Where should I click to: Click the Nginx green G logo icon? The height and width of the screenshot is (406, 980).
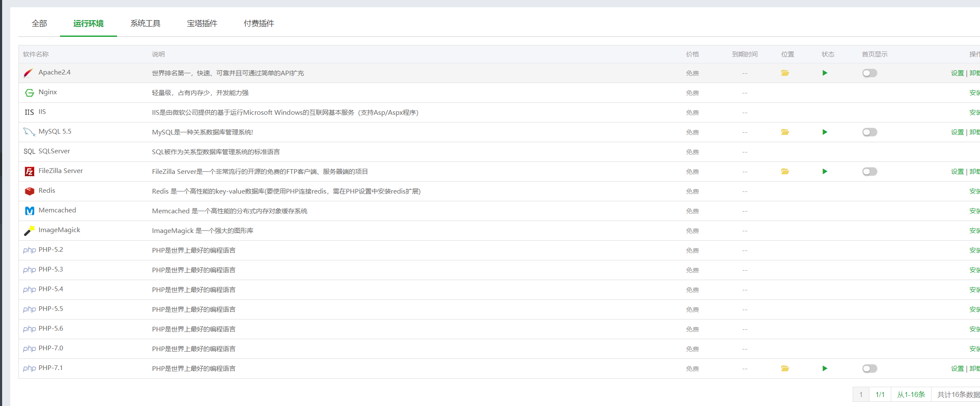pos(29,93)
